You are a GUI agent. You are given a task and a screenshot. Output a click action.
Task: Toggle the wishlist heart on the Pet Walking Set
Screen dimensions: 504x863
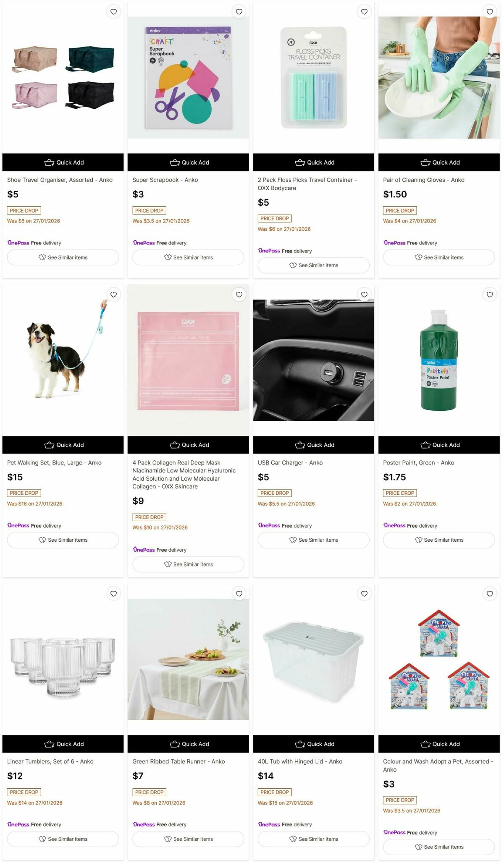(x=113, y=294)
